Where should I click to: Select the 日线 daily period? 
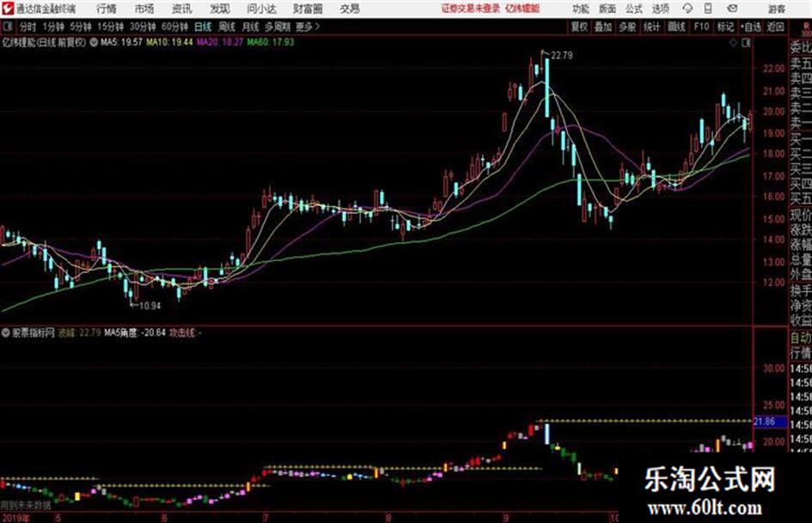click(203, 27)
